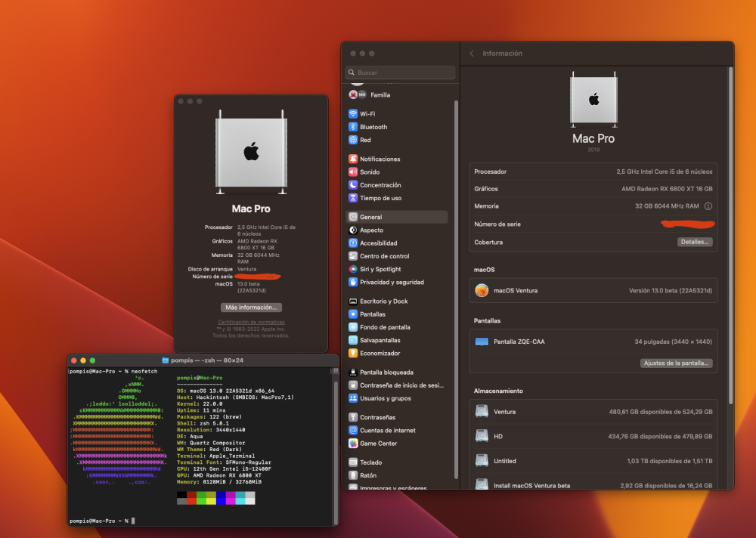
Task: Select Centro de control icon
Action: (x=353, y=256)
